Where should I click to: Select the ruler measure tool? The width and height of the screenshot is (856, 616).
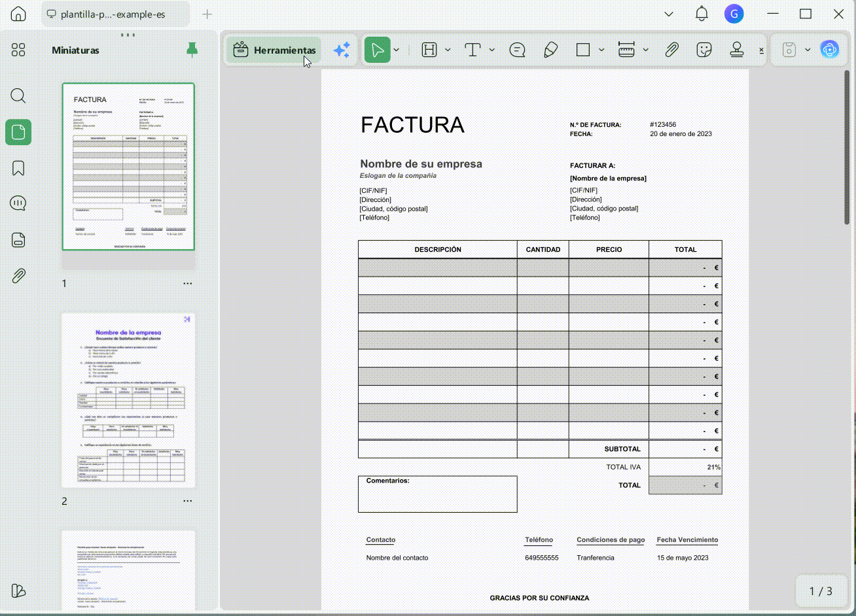click(x=626, y=50)
